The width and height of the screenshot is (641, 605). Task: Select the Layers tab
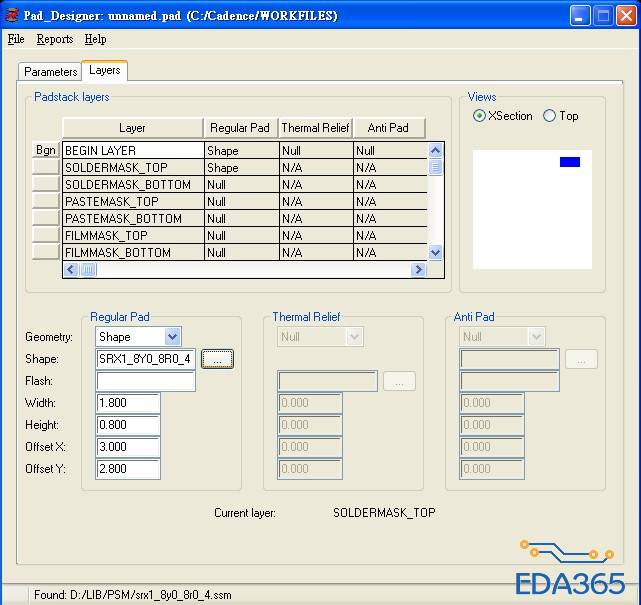(x=105, y=70)
